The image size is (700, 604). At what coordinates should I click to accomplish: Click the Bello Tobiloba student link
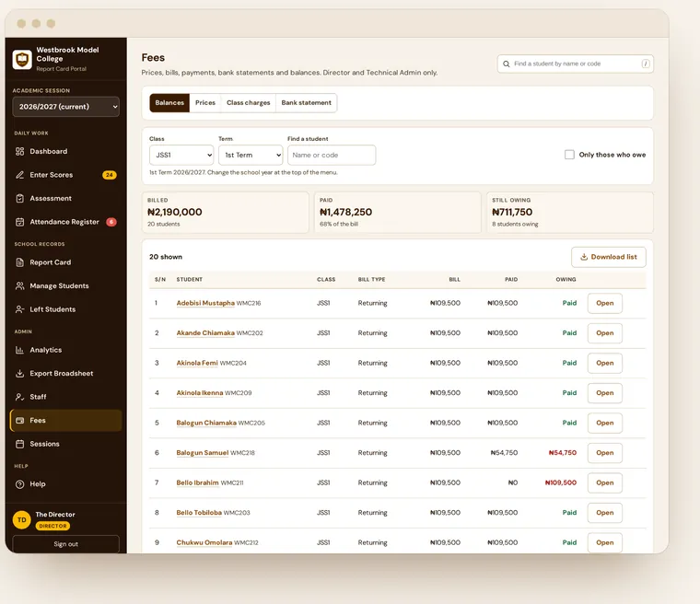tap(199, 513)
